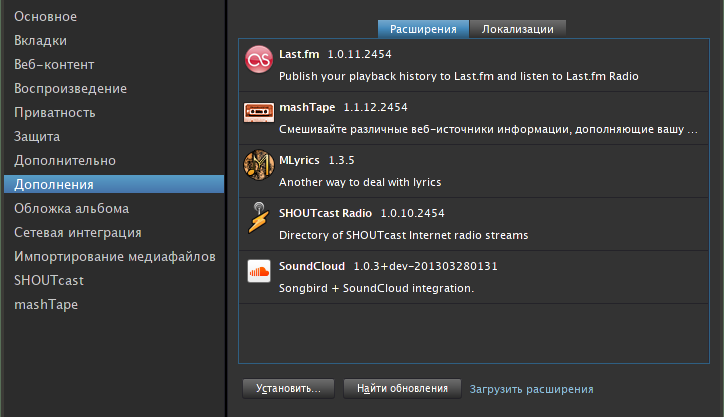Open mashTape preferences in sidebar
This screenshot has width=724, height=417.
tap(46, 305)
